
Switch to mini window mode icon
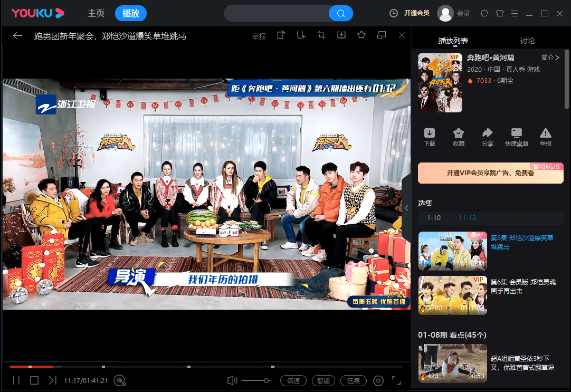(381, 35)
